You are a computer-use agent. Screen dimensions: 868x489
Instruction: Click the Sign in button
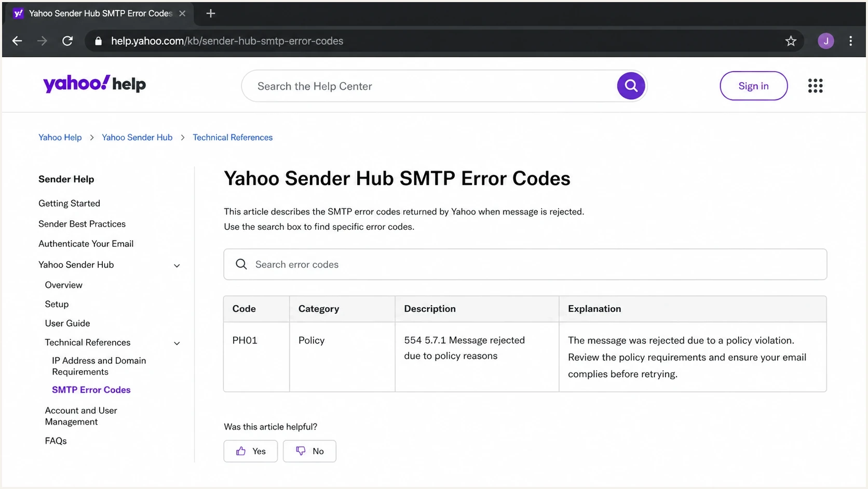point(753,86)
